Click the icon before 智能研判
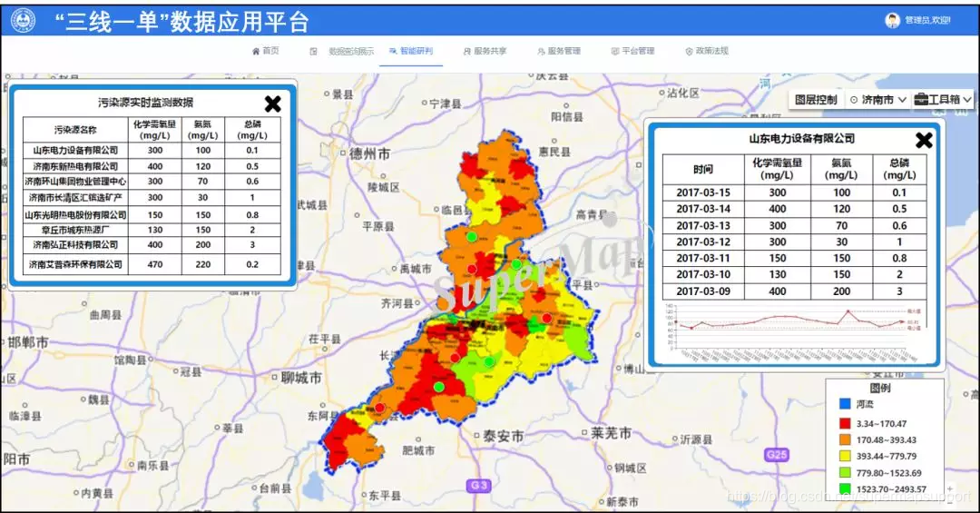Image resolution: width=980 pixels, height=513 pixels. point(393,51)
